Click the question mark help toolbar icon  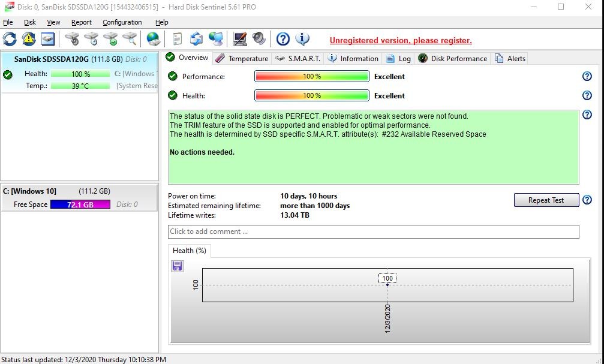coord(283,39)
